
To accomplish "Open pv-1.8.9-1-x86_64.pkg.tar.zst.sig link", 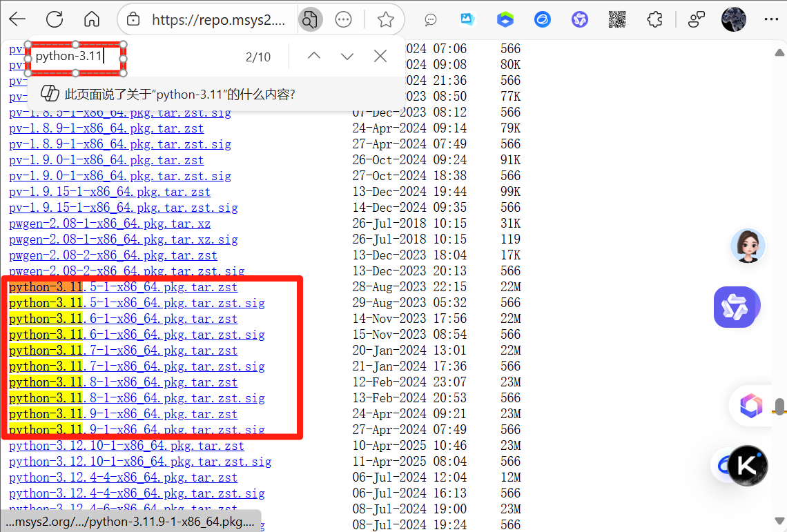I will coord(120,144).
